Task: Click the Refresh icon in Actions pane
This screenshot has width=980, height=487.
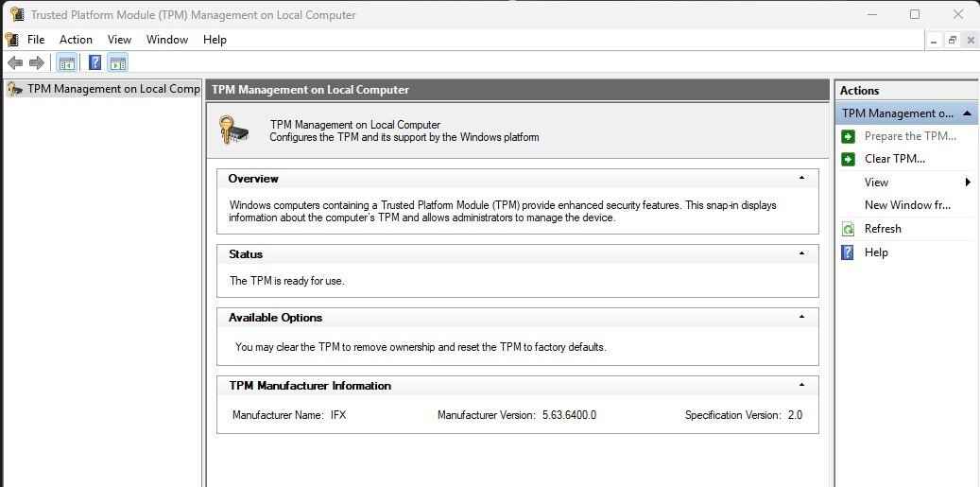Action: (x=848, y=229)
